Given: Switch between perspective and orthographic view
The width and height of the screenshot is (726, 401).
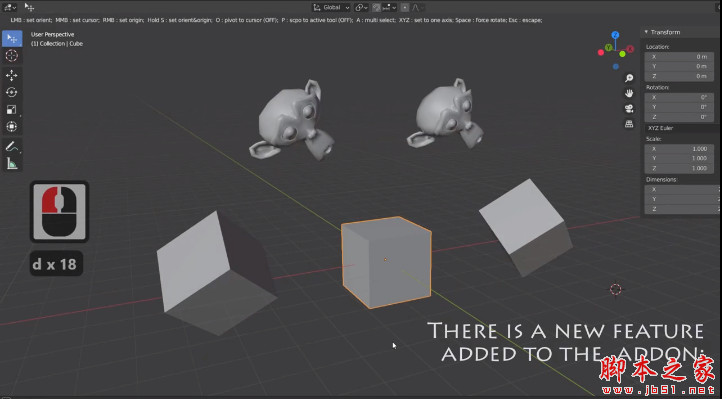Looking at the screenshot, I should [628, 123].
